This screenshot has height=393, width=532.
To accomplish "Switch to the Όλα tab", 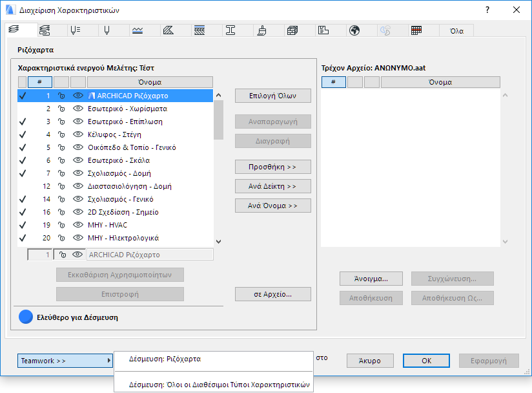I will pos(456,31).
